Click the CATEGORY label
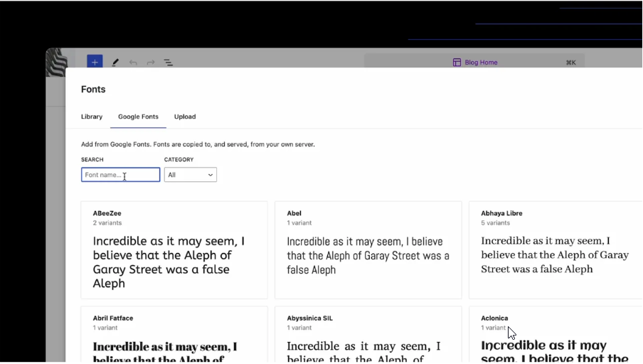Viewport: 643px width, 364px height. point(179,159)
